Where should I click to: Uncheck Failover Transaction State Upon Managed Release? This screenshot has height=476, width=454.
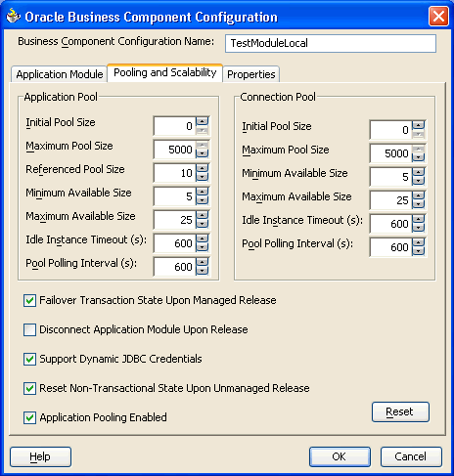click(29, 300)
